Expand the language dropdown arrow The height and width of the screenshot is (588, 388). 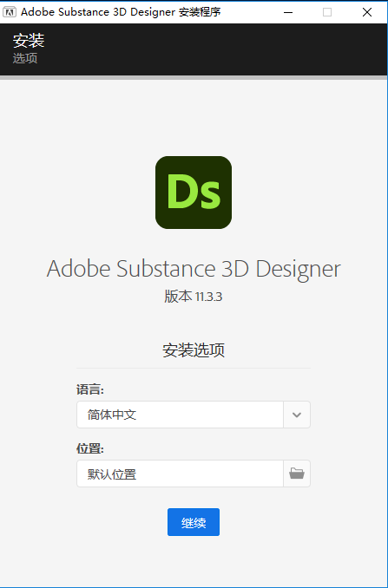pos(297,415)
